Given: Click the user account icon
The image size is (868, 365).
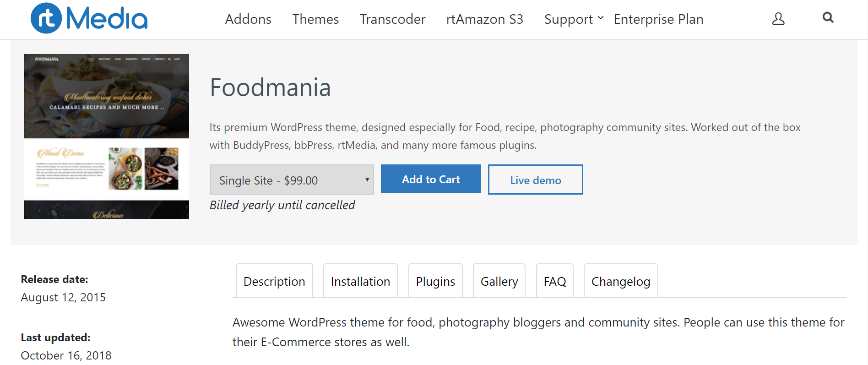Looking at the screenshot, I should point(778,19).
